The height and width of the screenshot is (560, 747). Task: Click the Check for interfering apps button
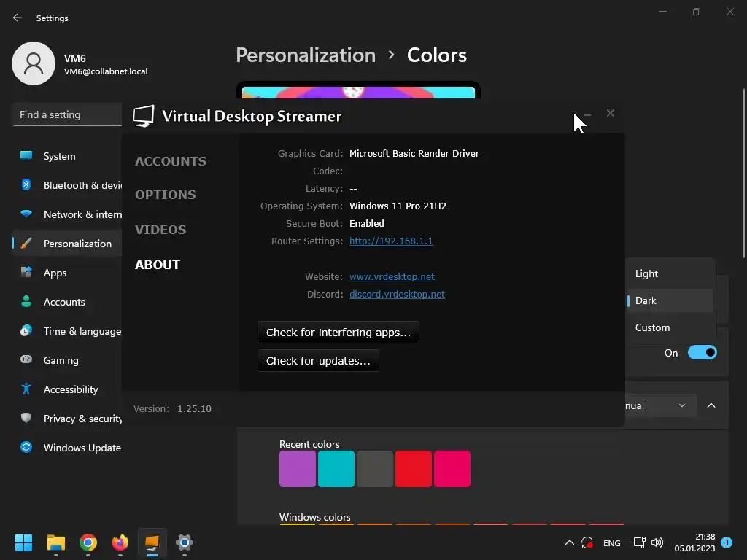point(338,332)
